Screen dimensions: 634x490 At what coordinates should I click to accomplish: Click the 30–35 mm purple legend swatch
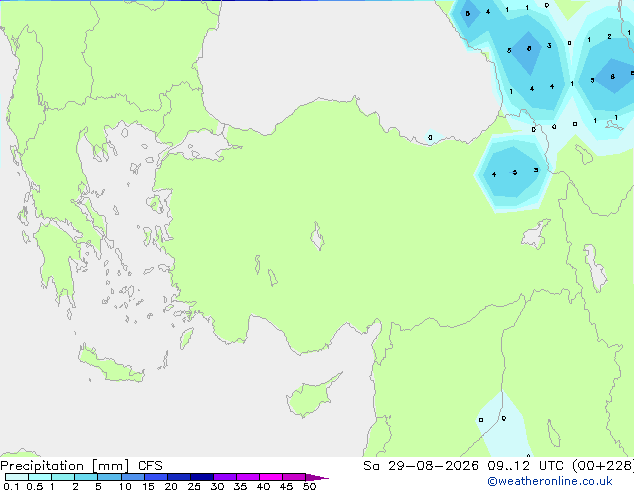pos(224,477)
